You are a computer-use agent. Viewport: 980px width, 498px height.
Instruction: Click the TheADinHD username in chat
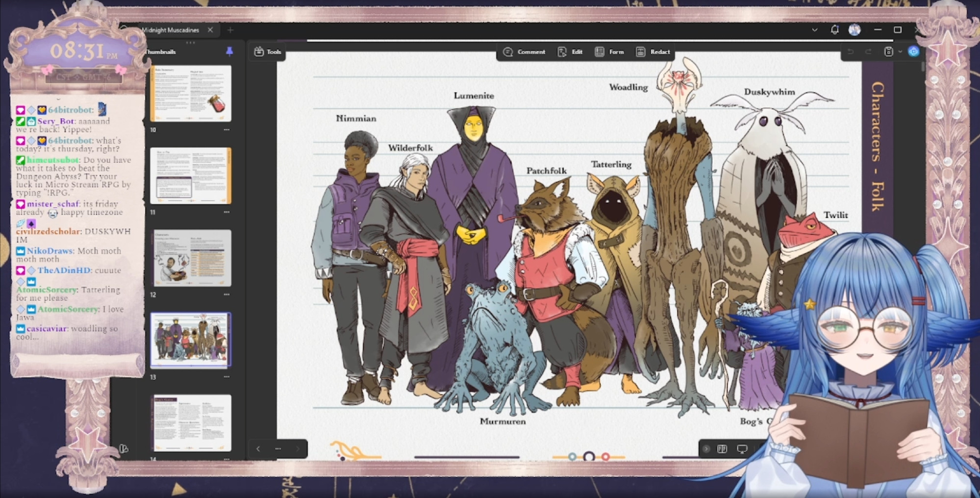tap(64, 271)
